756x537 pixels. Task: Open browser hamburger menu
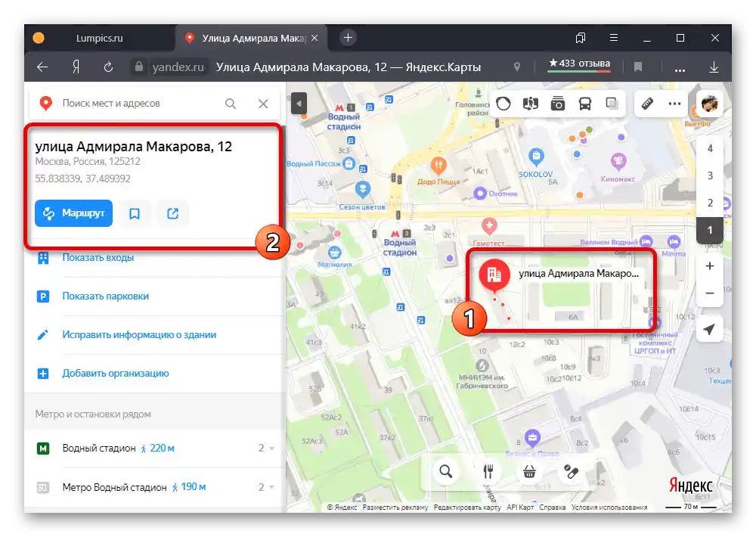tap(614, 38)
